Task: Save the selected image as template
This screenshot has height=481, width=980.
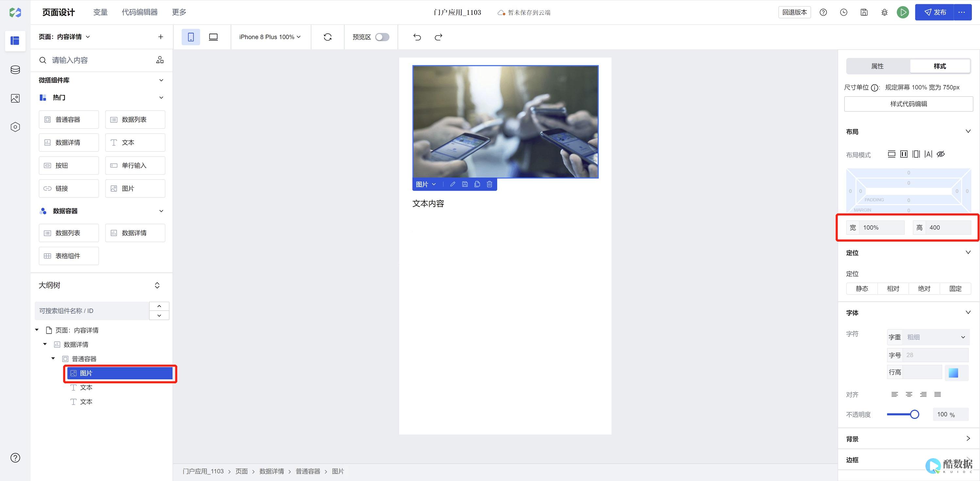Action: 465,184
